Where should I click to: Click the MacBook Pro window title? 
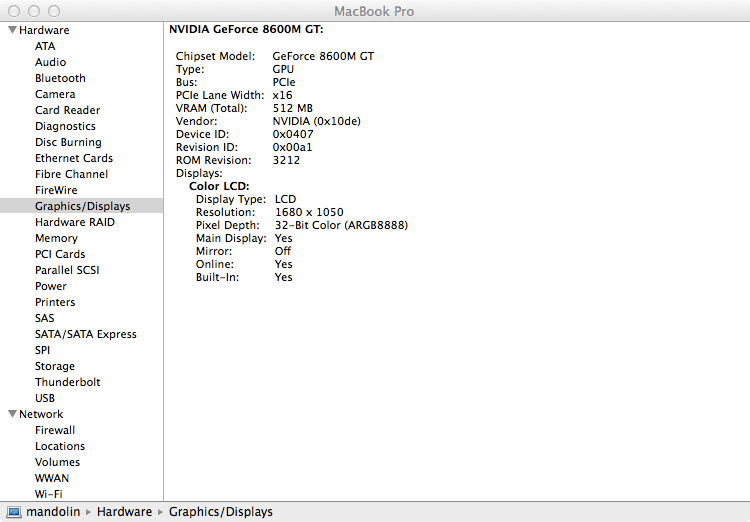tap(374, 11)
